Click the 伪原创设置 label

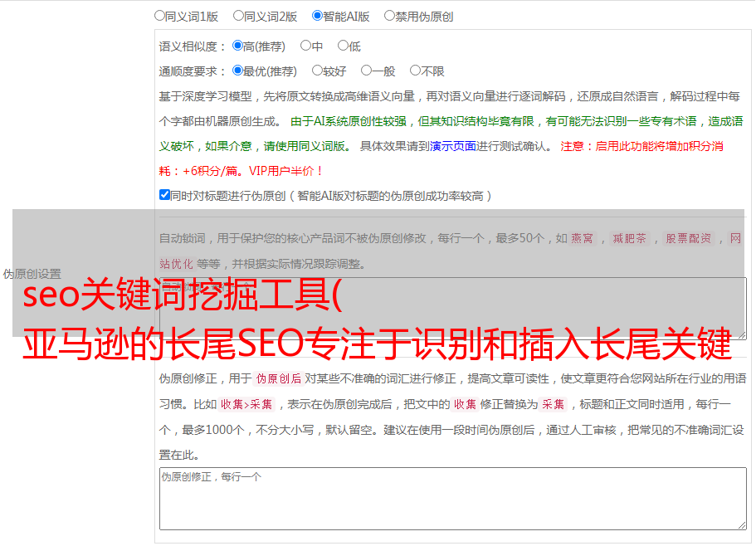tap(32, 274)
